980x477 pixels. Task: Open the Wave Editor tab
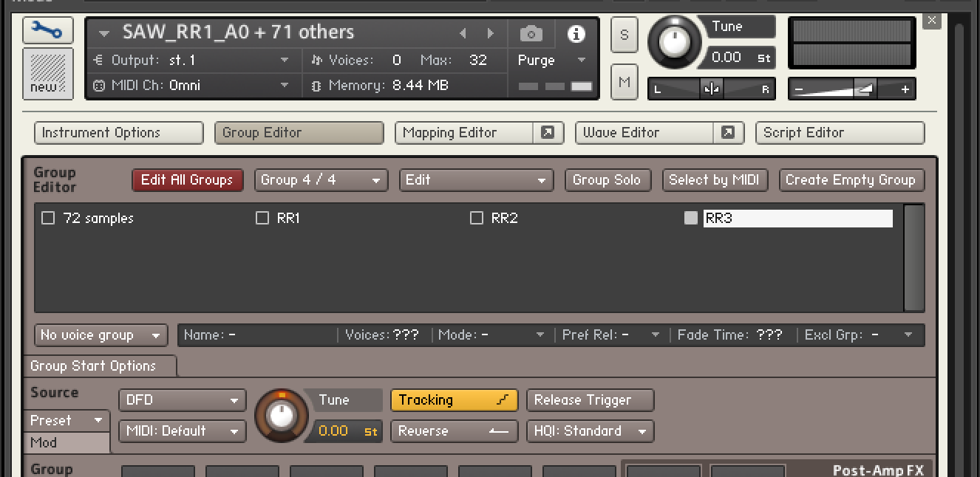[645, 133]
